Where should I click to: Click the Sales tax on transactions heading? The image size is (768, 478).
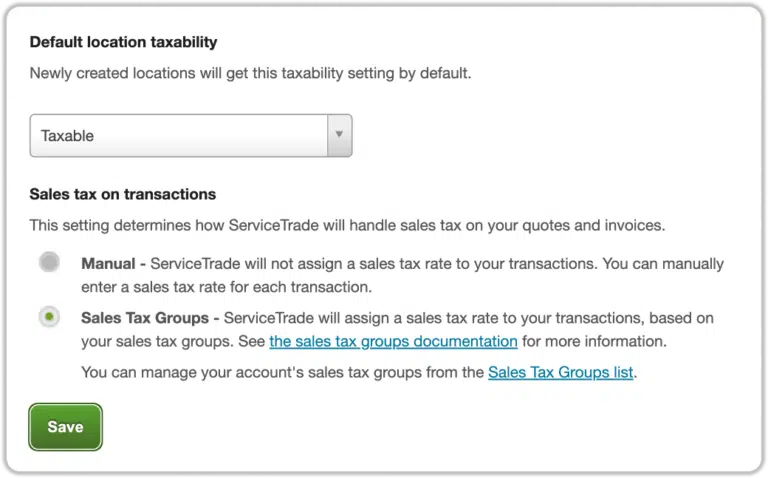[x=123, y=194]
